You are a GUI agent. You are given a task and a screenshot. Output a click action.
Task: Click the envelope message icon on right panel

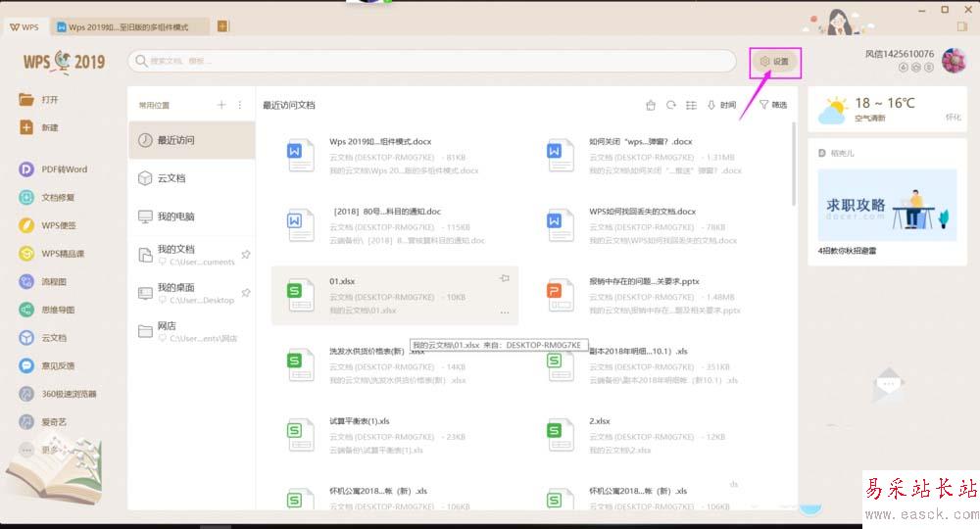888,383
